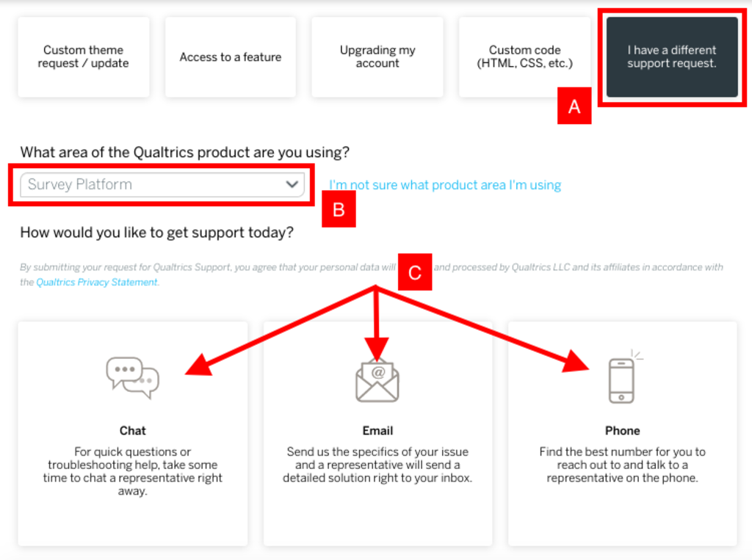Choose 'Access to a feature' as request type

(x=230, y=57)
